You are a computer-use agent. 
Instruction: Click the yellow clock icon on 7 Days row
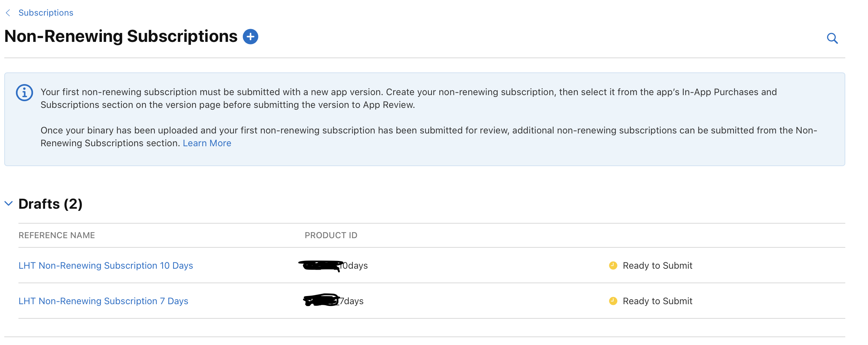613,301
